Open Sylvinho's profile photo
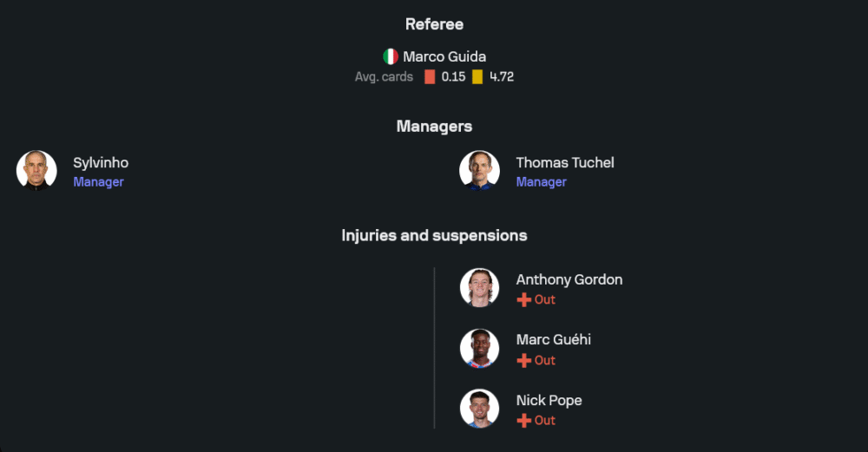 coord(36,171)
